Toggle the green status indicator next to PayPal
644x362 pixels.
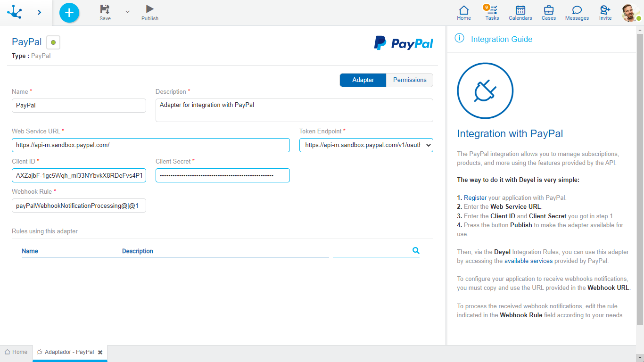(x=53, y=42)
